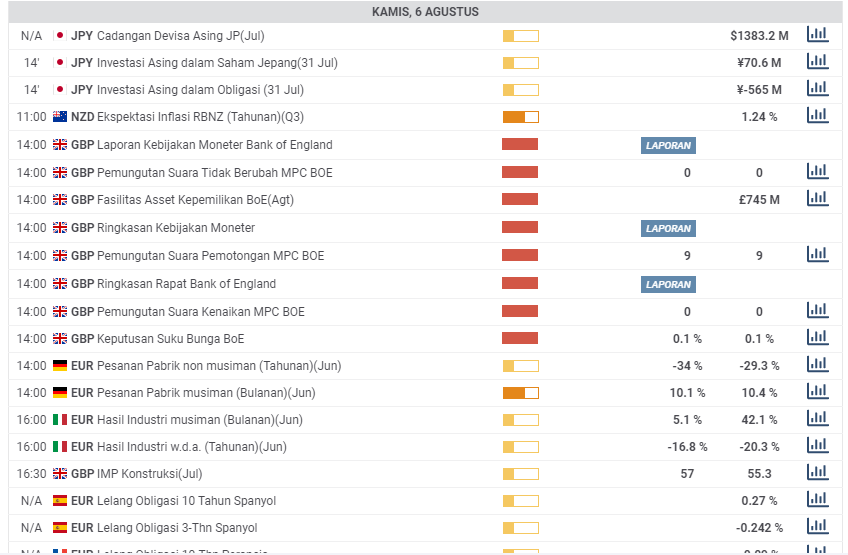The width and height of the screenshot is (848, 555).
Task: Click the New Zealand flag icon
Action: (60, 117)
